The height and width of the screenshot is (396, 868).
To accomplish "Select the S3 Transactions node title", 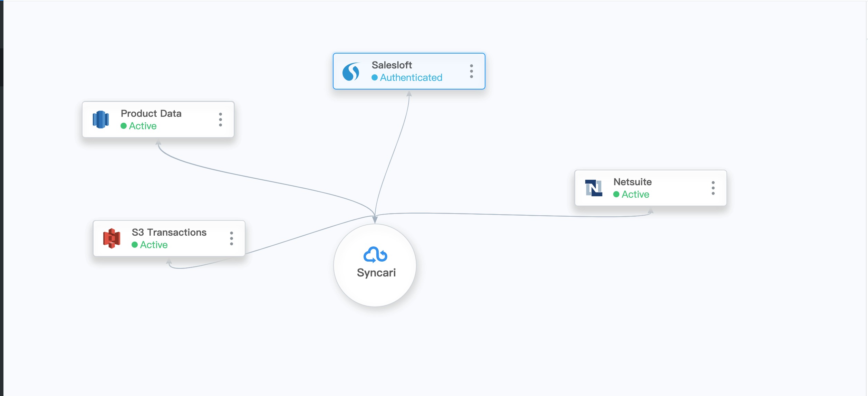I will pyautogui.click(x=169, y=232).
